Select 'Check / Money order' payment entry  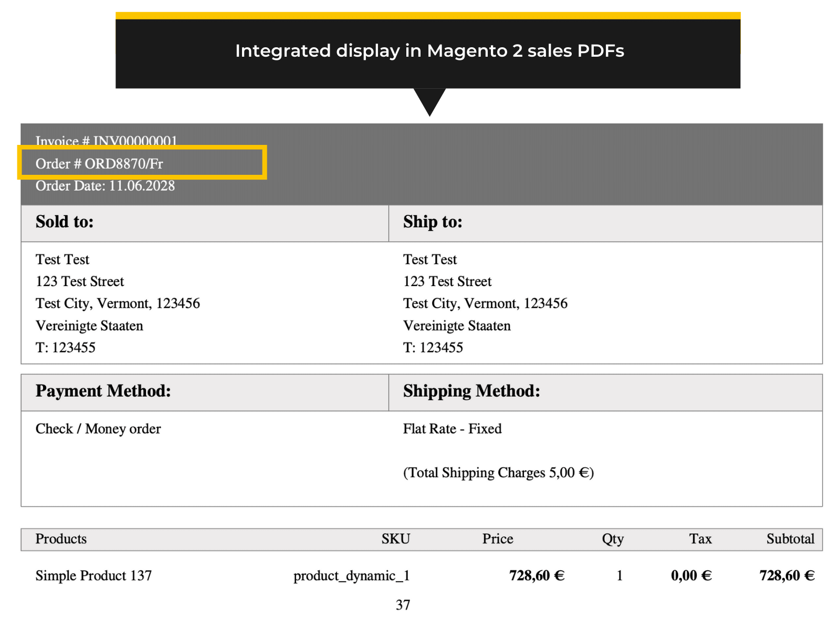pos(98,429)
